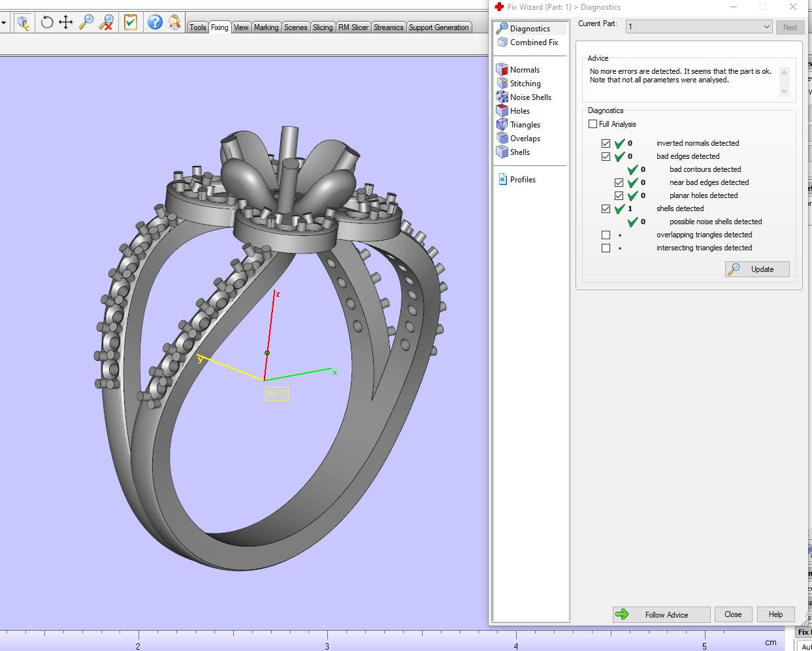Image resolution: width=812 pixels, height=651 pixels.
Task: Select the rotate view tool
Action: tap(46, 22)
